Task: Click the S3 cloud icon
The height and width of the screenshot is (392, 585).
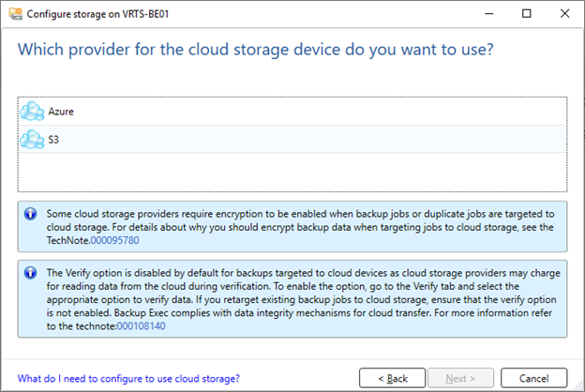Action: (x=32, y=139)
